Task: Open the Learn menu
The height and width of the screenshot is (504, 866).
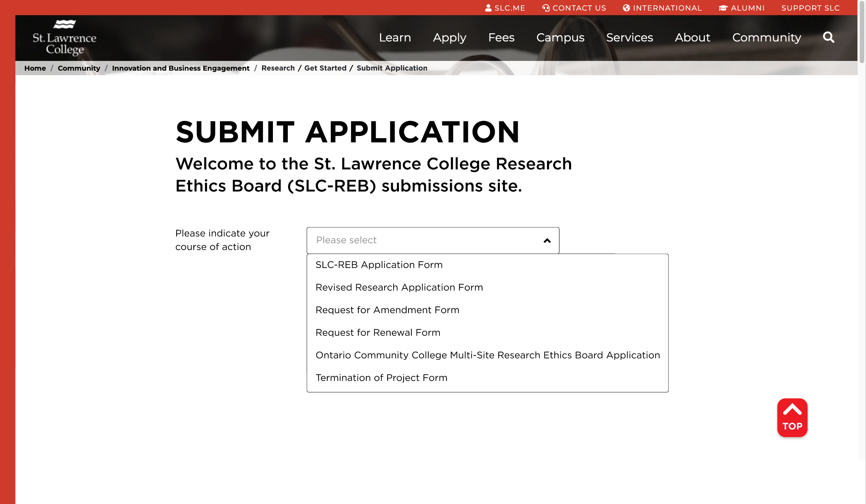Action: click(x=395, y=37)
